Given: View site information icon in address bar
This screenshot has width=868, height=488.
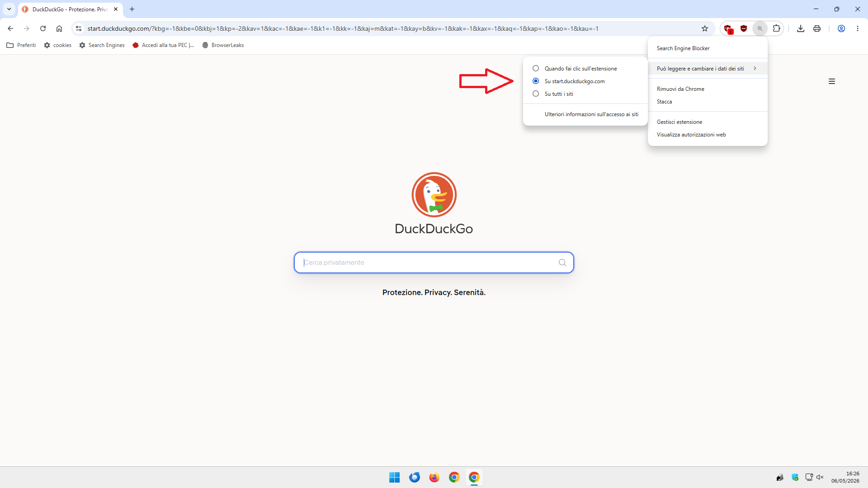Looking at the screenshot, I should point(79,28).
